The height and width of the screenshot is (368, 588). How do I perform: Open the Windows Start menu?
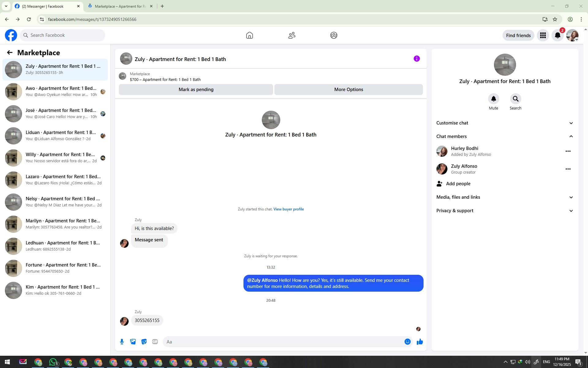[x=7, y=362]
